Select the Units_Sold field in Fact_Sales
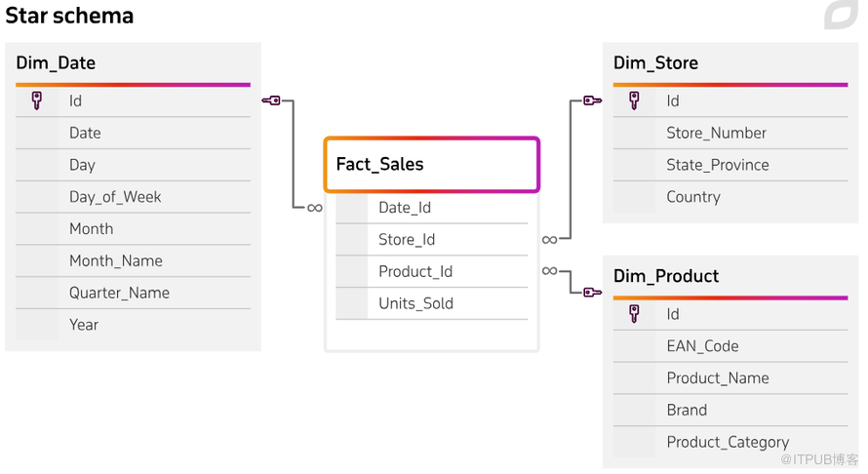Image resolution: width=868 pixels, height=474 pixels. point(415,303)
